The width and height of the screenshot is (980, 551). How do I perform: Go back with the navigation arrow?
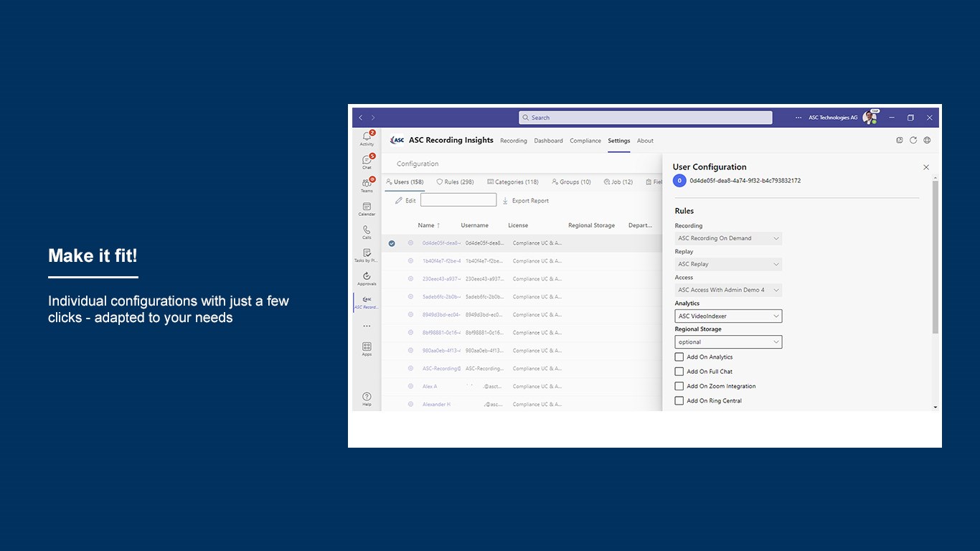click(360, 118)
